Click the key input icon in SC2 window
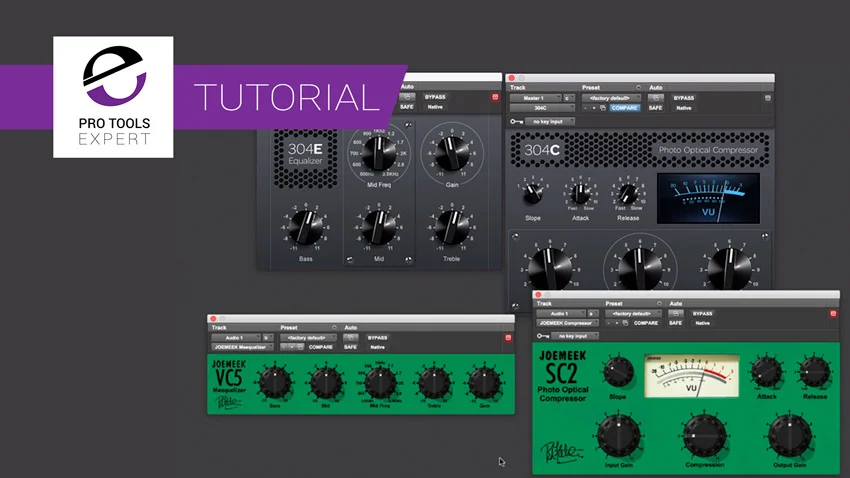The image size is (850, 478). pos(543,336)
